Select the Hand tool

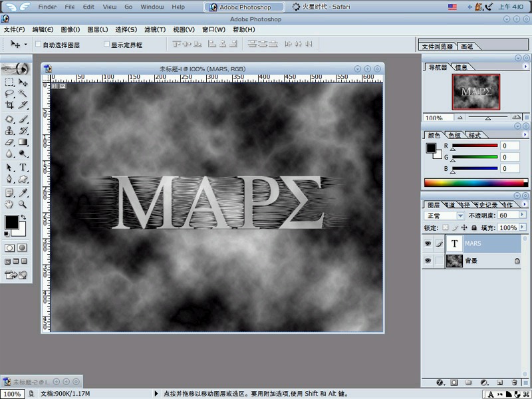[9, 203]
